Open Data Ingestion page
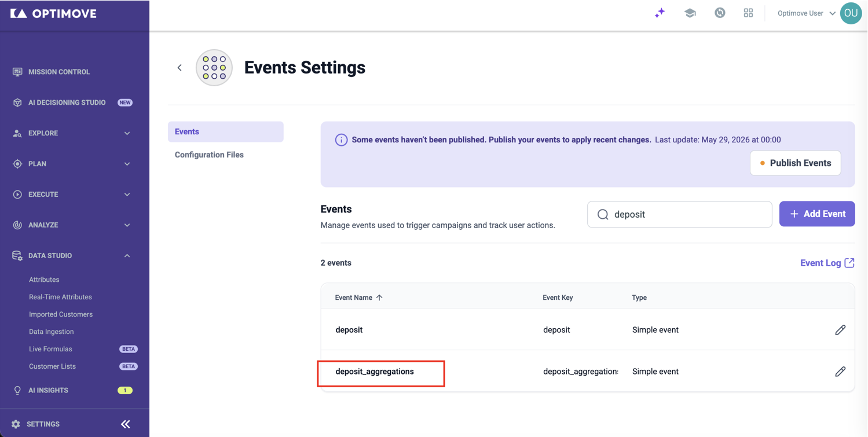 tap(51, 332)
